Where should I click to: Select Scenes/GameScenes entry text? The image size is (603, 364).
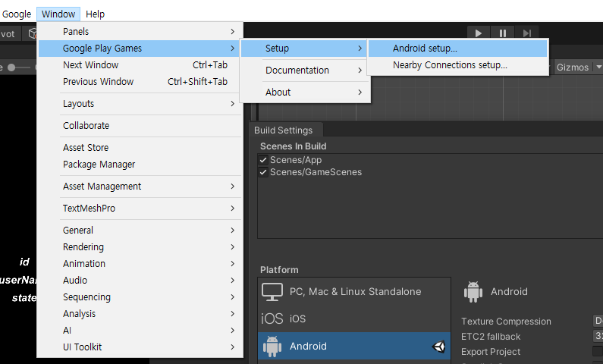click(x=316, y=172)
